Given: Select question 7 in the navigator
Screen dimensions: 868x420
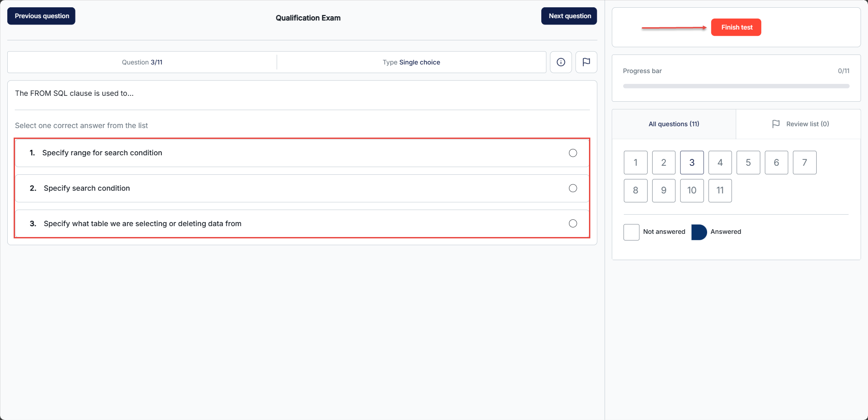Looking at the screenshot, I should pos(804,163).
